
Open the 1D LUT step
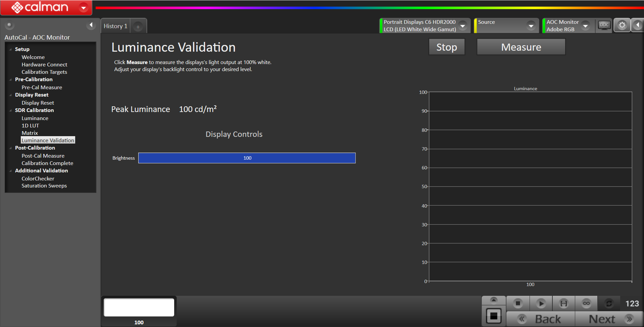(x=30, y=126)
